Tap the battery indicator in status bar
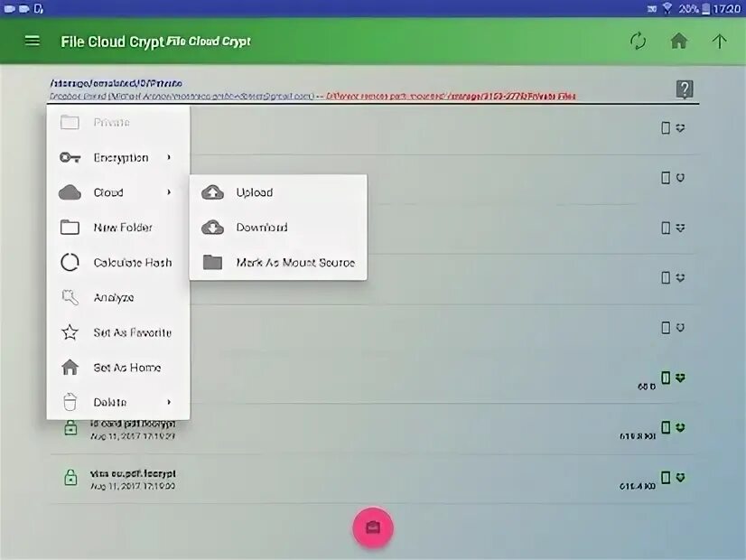Image resolution: width=746 pixels, height=560 pixels. pos(706,8)
